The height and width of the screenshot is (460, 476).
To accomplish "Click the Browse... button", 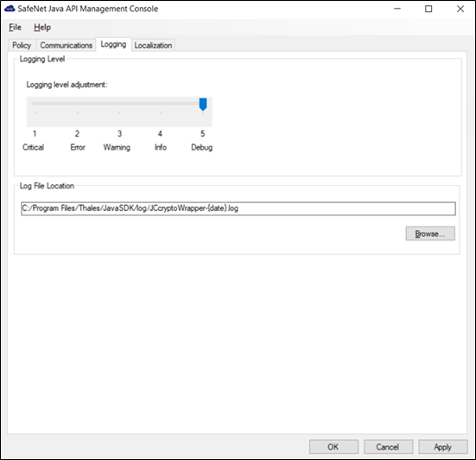I will pyautogui.click(x=430, y=233).
